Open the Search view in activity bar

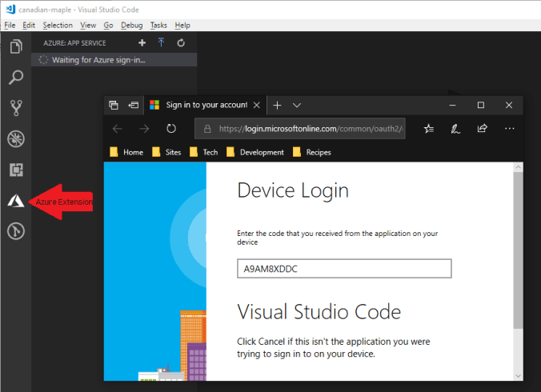(x=16, y=78)
